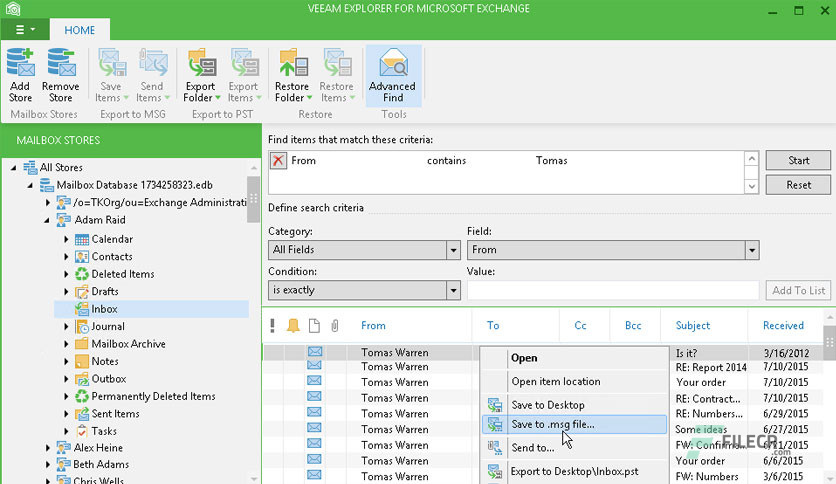
Task: Open the Advanced Find tool
Action: pos(393,76)
